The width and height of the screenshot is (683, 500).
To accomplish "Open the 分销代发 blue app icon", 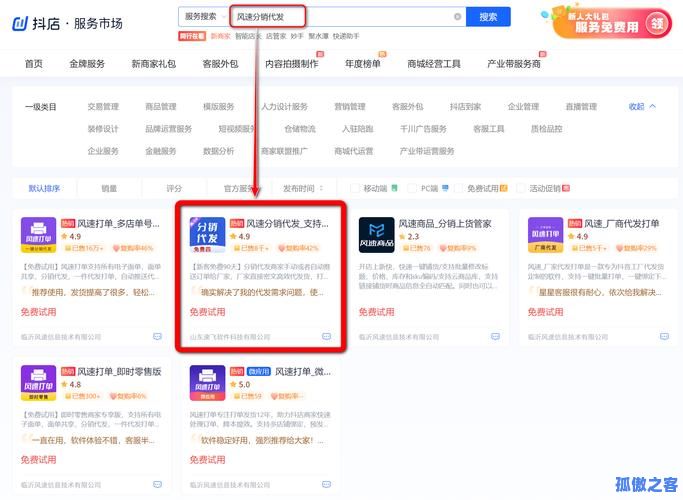I will pos(207,235).
